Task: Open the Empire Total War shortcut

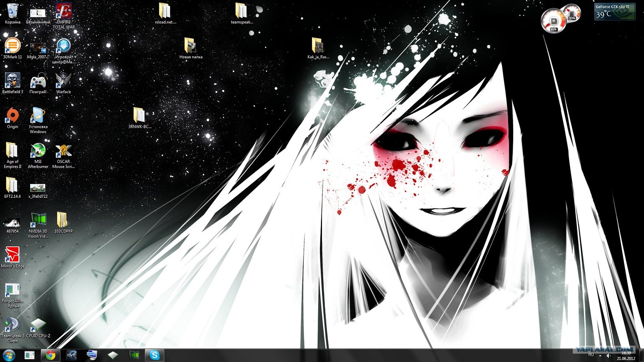Action: coord(63,11)
